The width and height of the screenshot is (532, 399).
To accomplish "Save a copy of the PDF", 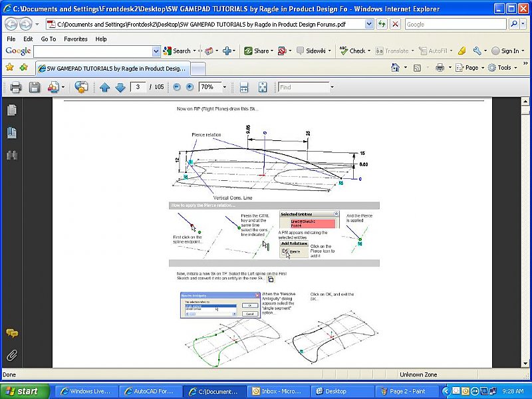I will tap(35, 87).
